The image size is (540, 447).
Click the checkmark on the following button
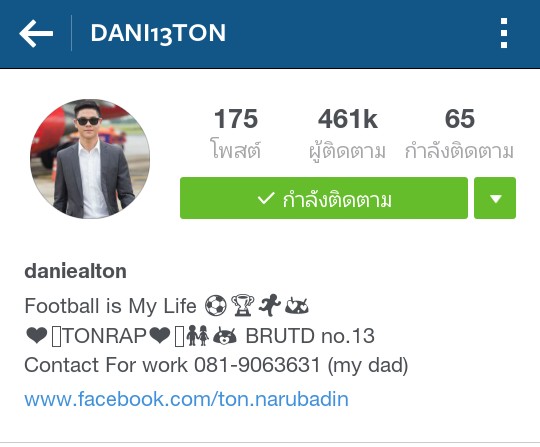(x=266, y=198)
